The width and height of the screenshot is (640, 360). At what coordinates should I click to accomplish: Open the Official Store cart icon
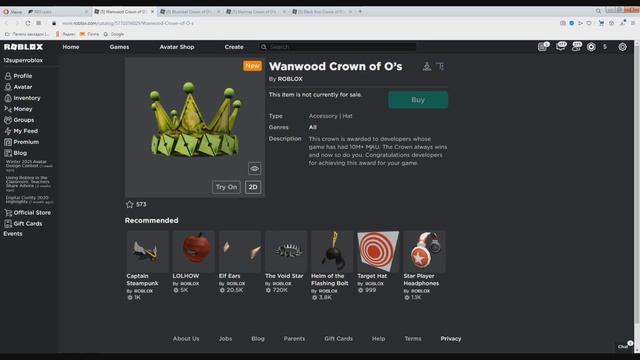(x=8, y=213)
